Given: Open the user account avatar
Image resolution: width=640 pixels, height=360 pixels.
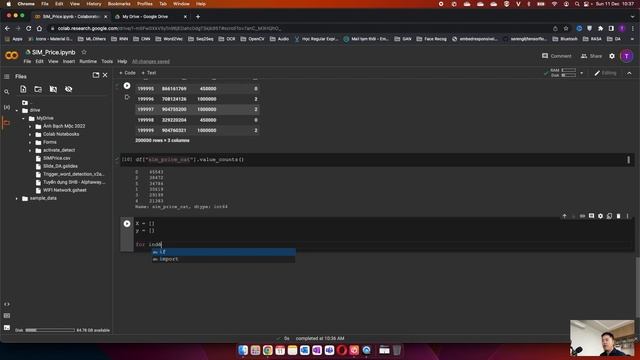Looking at the screenshot, I should pos(627,56).
